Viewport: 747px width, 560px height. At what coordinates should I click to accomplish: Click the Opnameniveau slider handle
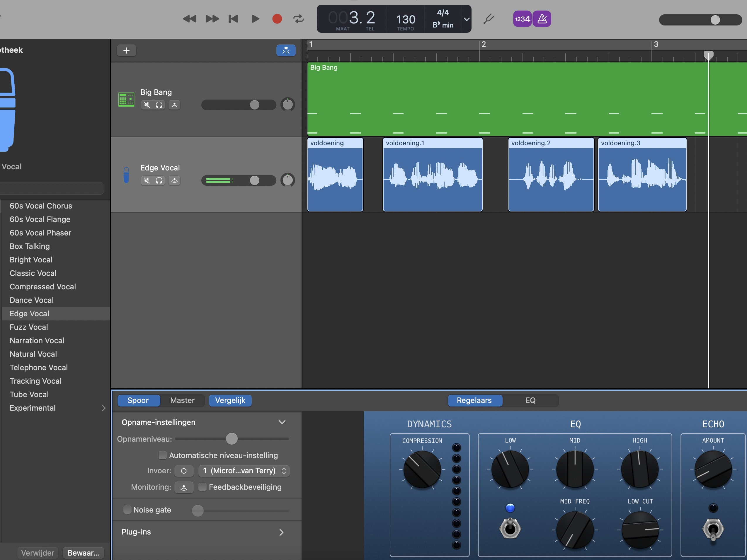click(x=232, y=439)
